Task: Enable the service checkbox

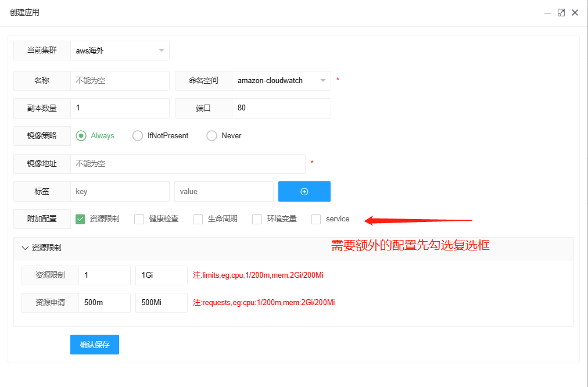Action: 316,219
